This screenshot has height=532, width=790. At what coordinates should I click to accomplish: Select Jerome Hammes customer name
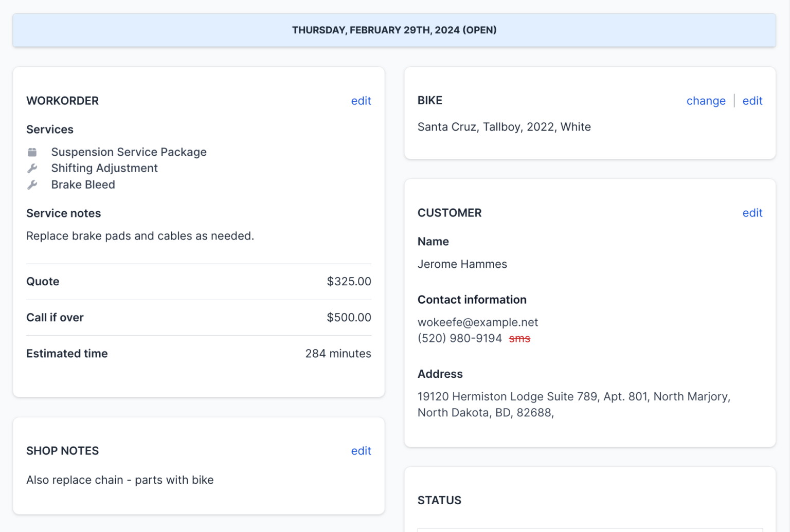[462, 264]
